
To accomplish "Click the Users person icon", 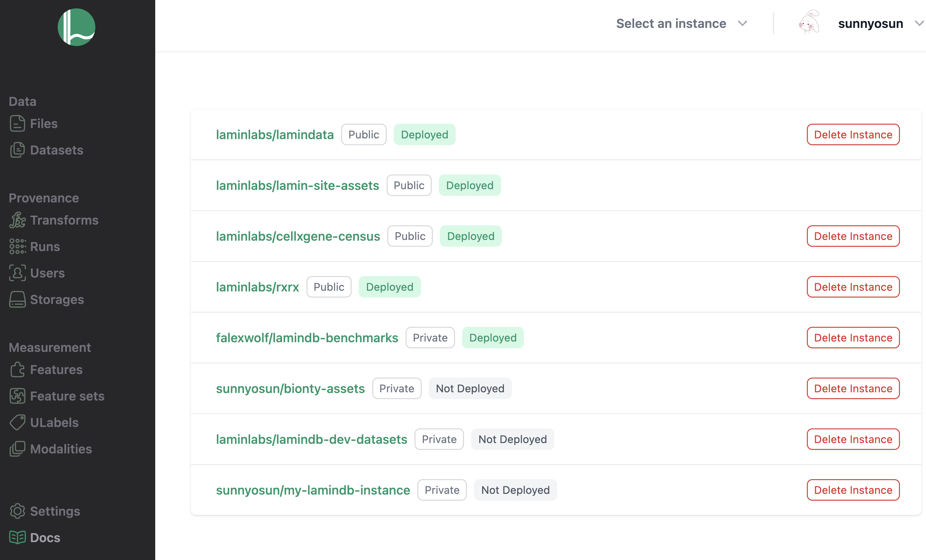I will (17, 273).
